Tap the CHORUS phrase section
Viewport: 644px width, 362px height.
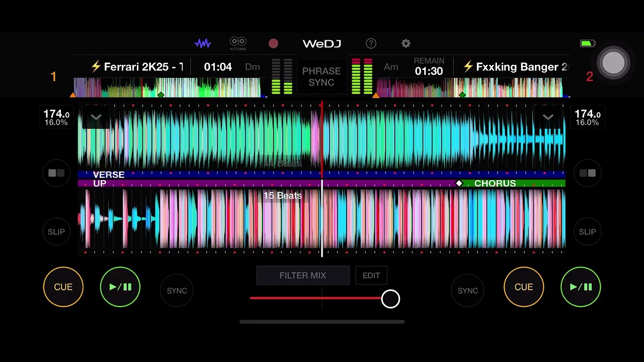pyautogui.click(x=513, y=184)
